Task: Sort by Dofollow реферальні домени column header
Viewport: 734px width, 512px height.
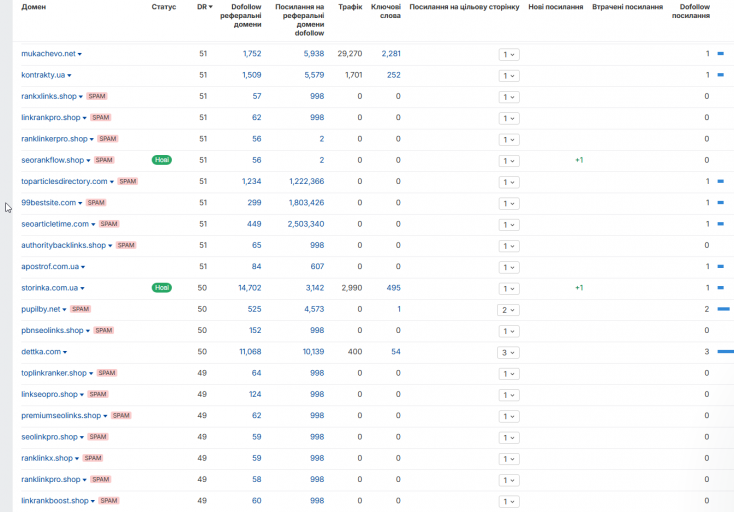Action: click(x=241, y=15)
